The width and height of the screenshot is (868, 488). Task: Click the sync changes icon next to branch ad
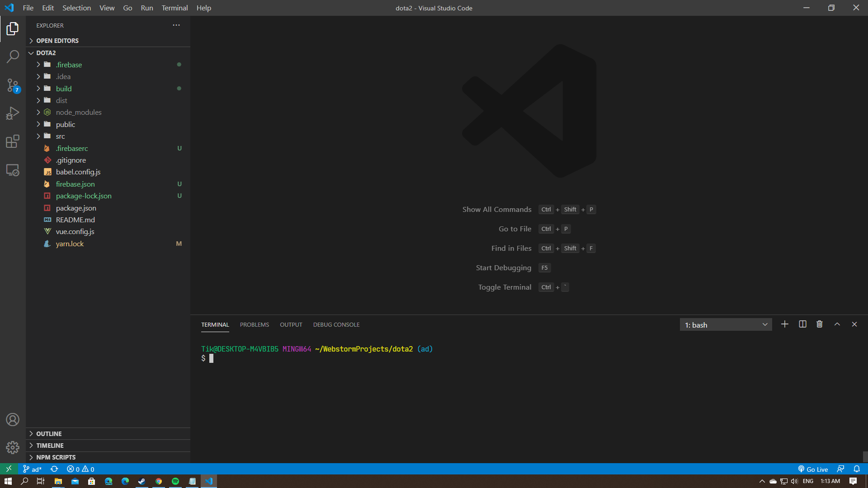[x=54, y=469]
